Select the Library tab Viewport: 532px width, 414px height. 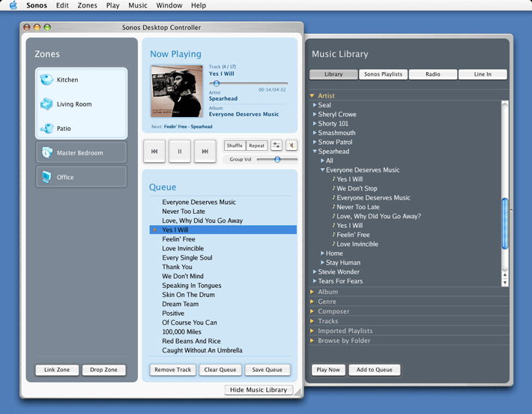[333, 74]
